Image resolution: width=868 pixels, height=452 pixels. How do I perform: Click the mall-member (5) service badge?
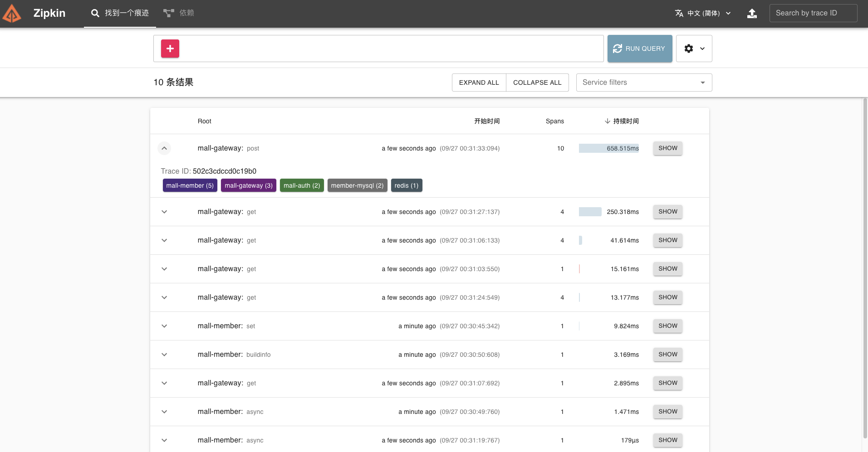tap(190, 185)
